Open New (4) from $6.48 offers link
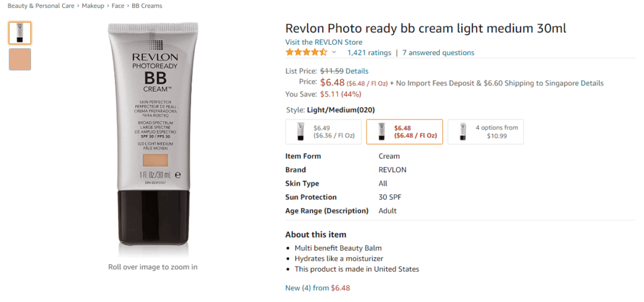 coord(318,288)
